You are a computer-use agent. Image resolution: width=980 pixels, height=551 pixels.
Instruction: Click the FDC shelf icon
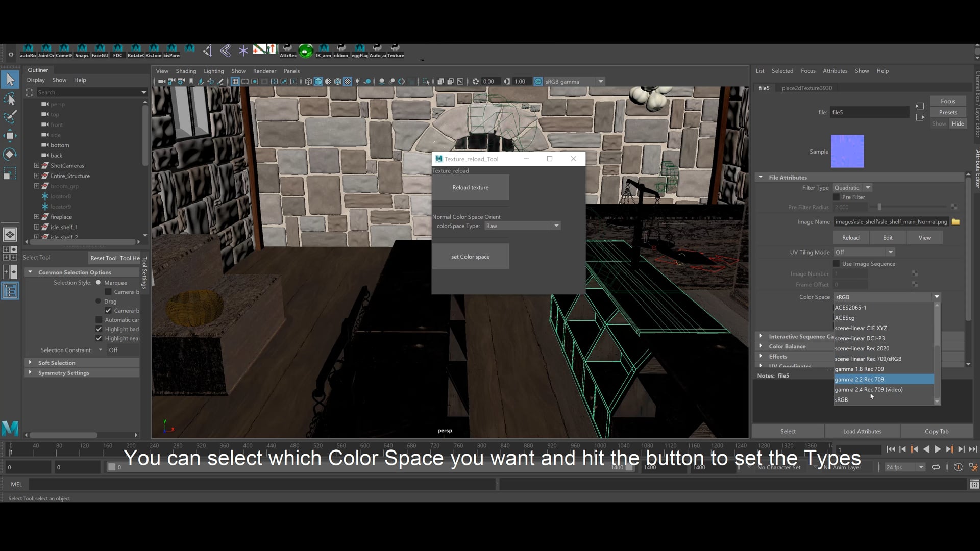tap(118, 51)
